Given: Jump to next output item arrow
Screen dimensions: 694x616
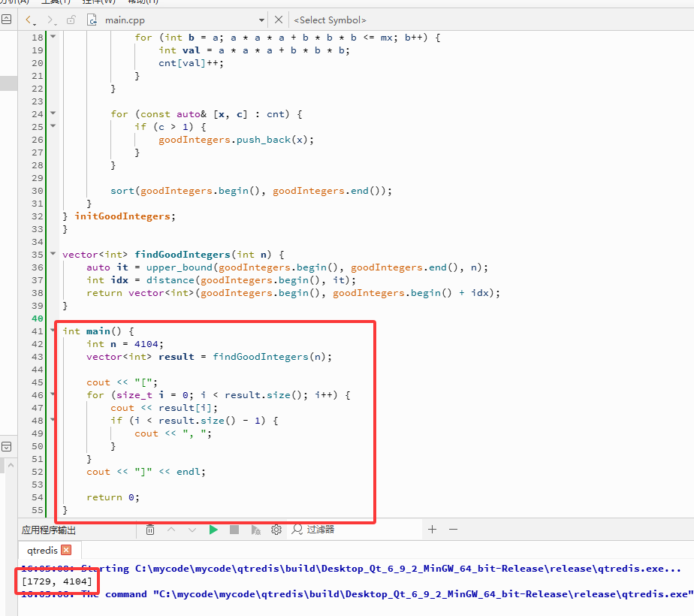Looking at the screenshot, I should pos(192,530).
